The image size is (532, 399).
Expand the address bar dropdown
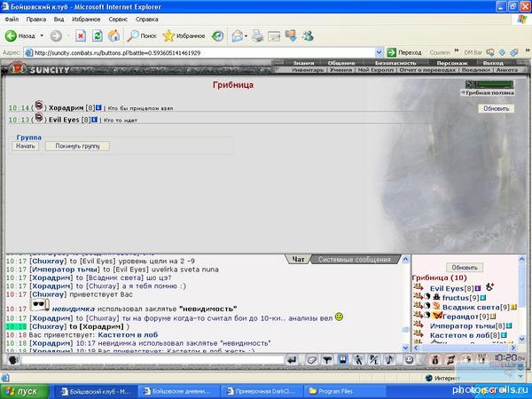[379, 52]
